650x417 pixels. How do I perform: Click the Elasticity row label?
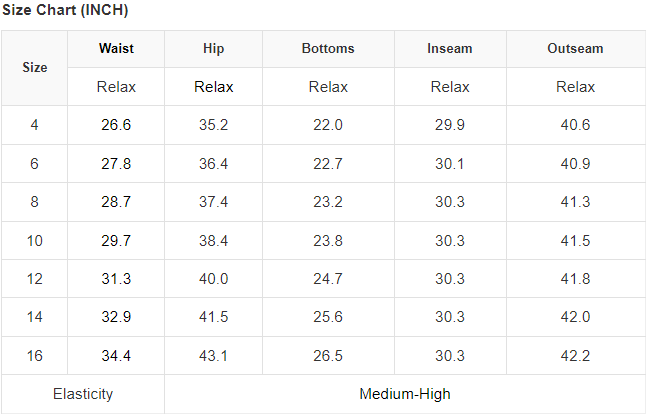[x=83, y=394]
